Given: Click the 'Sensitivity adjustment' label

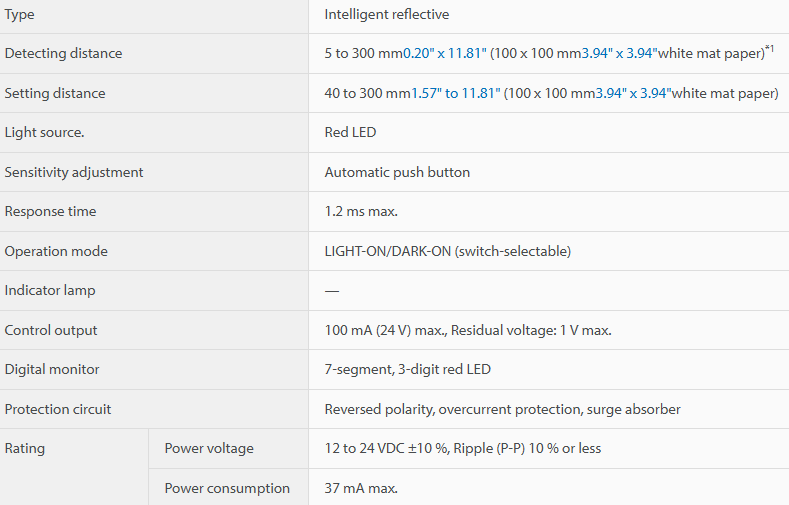Looking at the screenshot, I should tap(74, 173).
